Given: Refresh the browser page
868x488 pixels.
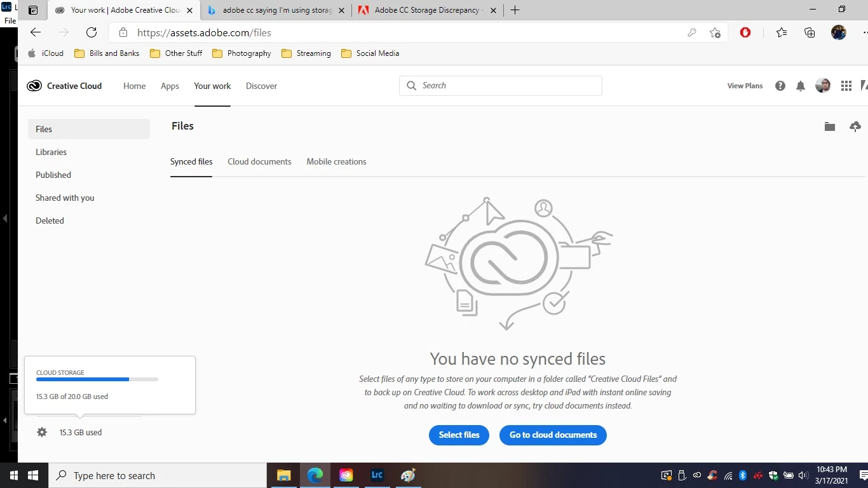Looking at the screenshot, I should (92, 32).
